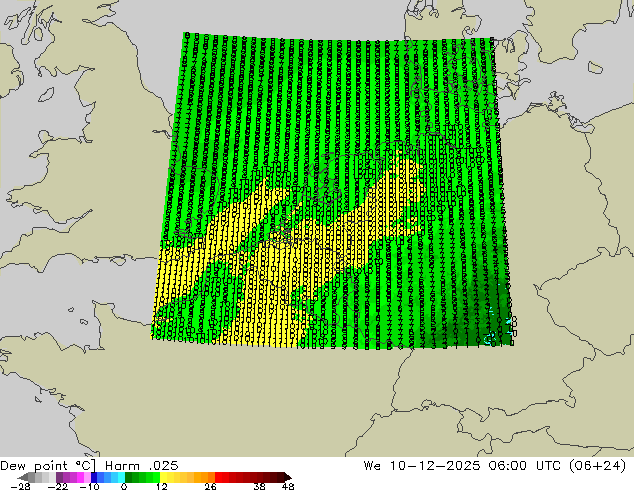Click the -10 legend label
The image size is (634, 490).
[89, 486]
